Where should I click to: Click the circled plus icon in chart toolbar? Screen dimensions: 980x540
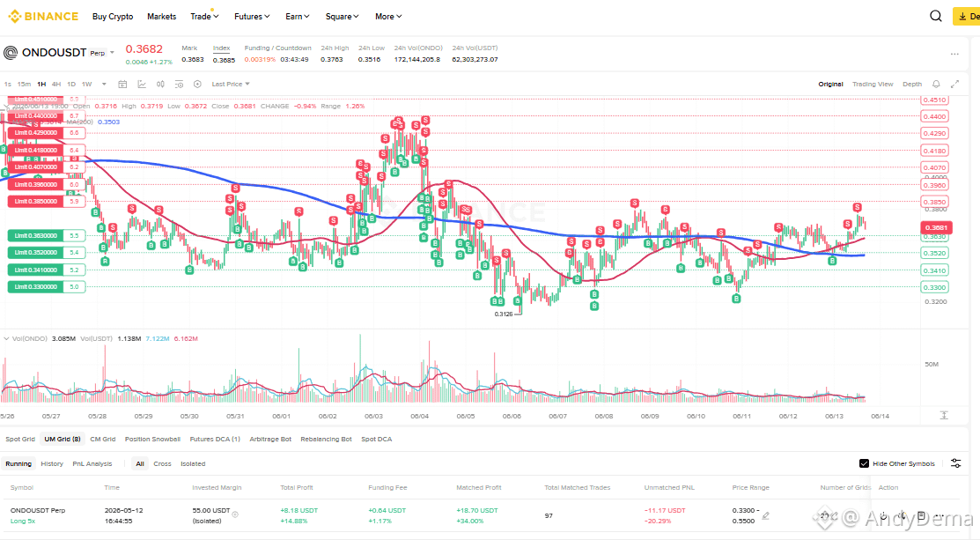[197, 84]
